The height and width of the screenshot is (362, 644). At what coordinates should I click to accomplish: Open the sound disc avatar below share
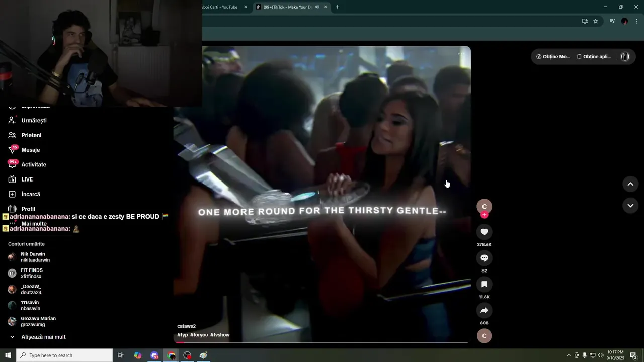tap(484, 336)
